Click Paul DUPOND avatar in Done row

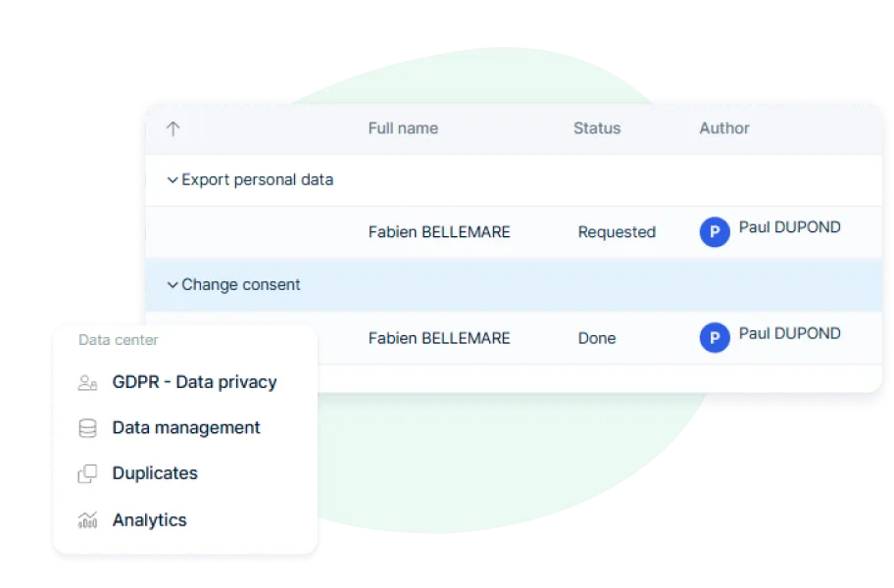click(x=715, y=338)
